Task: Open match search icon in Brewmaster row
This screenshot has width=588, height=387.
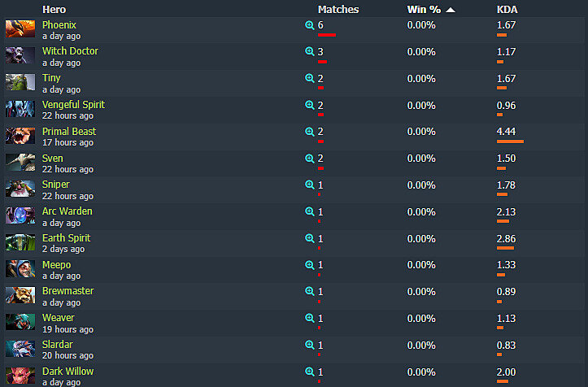Action: [x=309, y=291]
